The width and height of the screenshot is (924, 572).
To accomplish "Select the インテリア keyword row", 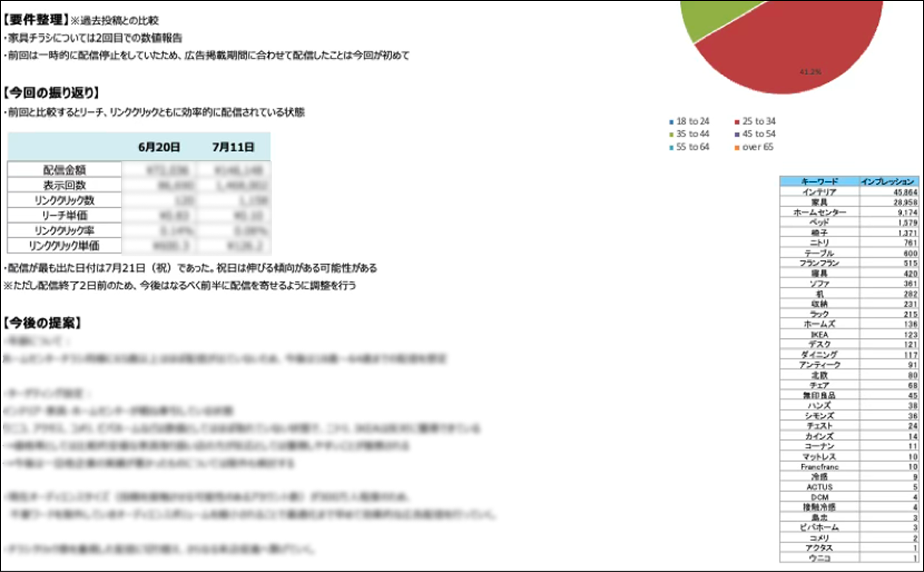I will (x=819, y=192).
